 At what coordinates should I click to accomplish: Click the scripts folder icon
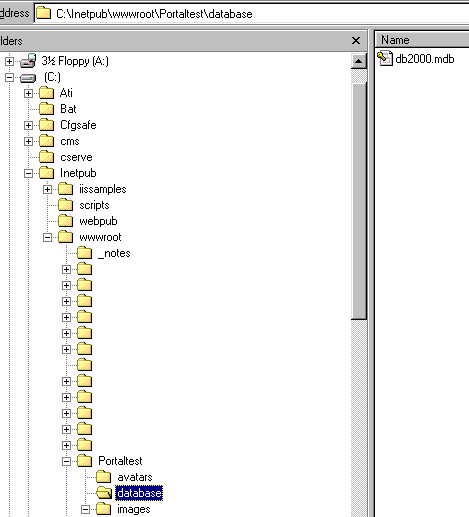coord(65,205)
